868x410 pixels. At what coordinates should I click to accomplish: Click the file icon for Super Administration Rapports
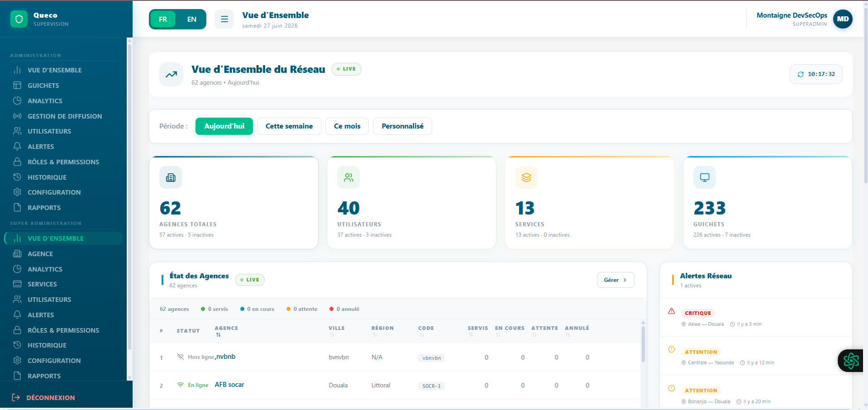click(x=17, y=376)
